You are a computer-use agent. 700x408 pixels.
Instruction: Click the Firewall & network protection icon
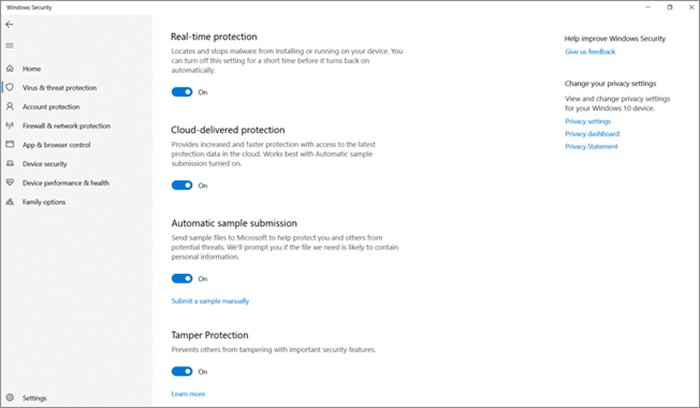coord(11,126)
